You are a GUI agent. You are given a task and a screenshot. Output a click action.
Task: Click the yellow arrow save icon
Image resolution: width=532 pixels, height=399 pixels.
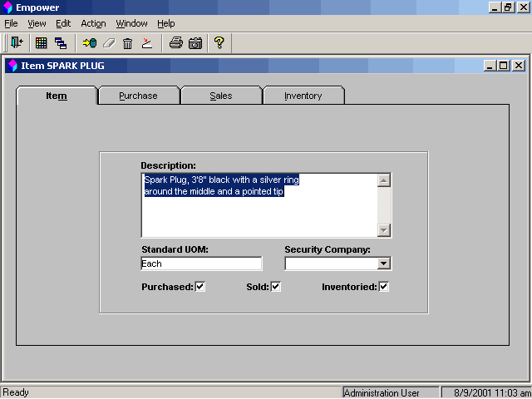click(x=90, y=43)
